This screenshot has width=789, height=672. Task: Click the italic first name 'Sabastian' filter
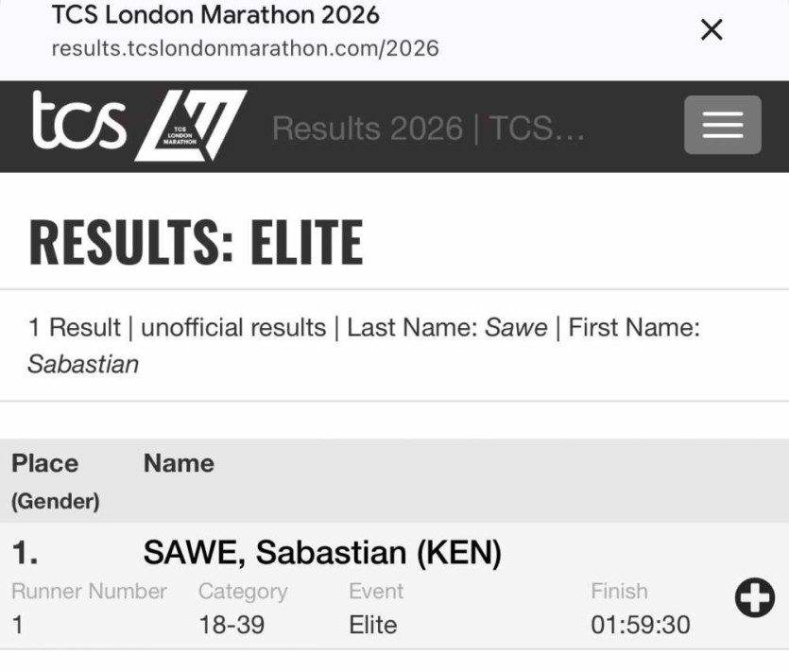click(83, 365)
